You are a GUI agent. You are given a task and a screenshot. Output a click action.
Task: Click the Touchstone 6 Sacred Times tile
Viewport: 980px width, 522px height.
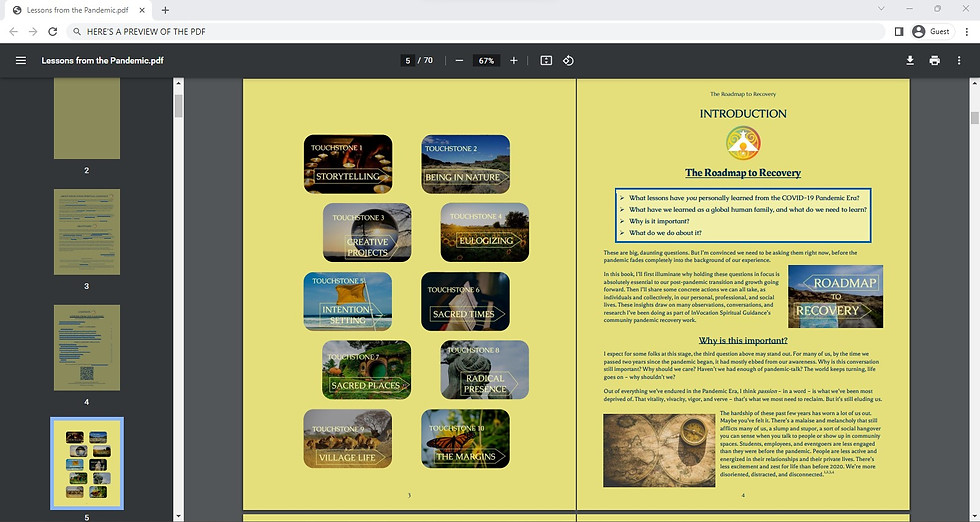coord(466,301)
